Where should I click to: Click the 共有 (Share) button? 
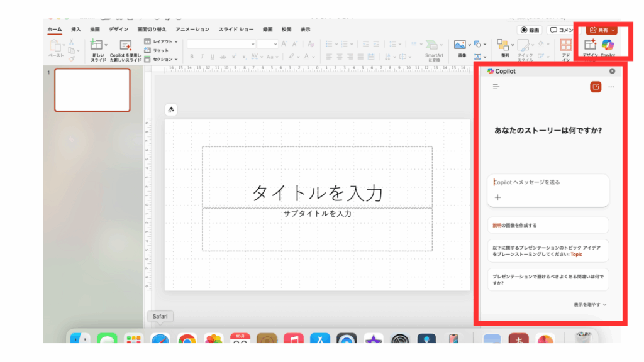point(602,30)
